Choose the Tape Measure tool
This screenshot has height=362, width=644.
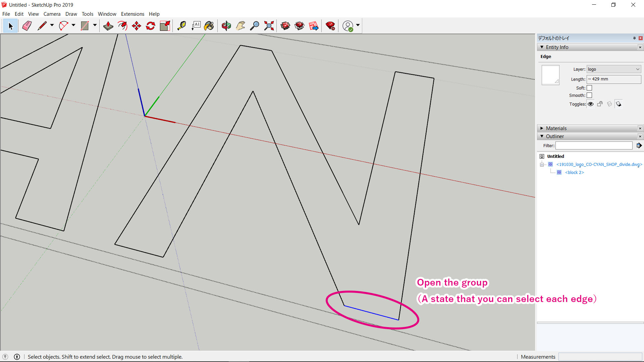(181, 26)
